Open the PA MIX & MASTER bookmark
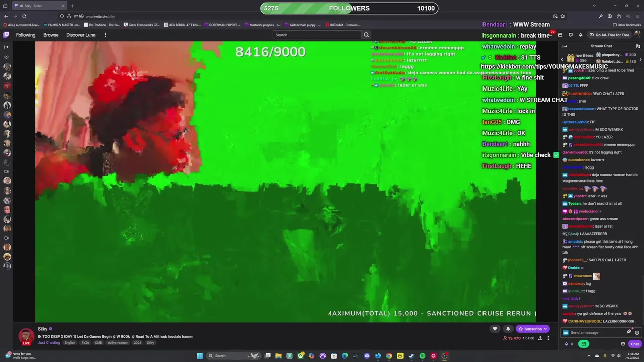This screenshot has width=644, height=362. pos(62,25)
